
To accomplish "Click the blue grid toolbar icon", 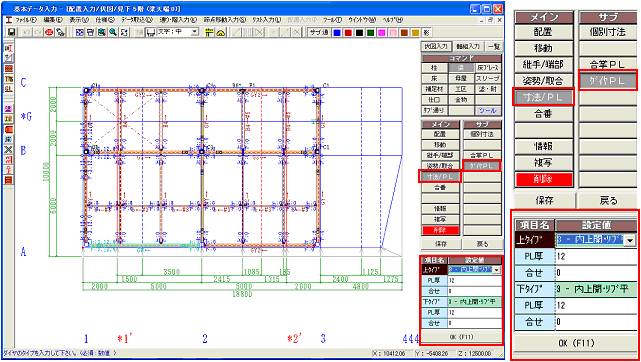I will pos(80,32).
